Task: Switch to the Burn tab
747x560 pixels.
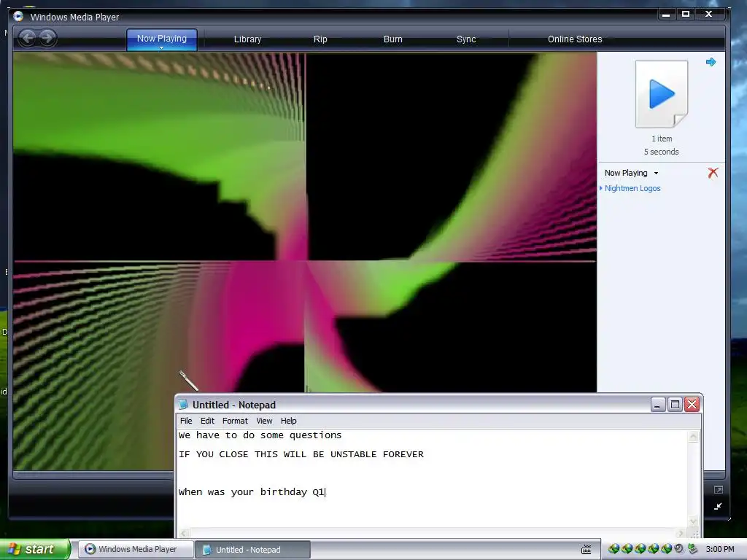Action: pyautogui.click(x=393, y=39)
